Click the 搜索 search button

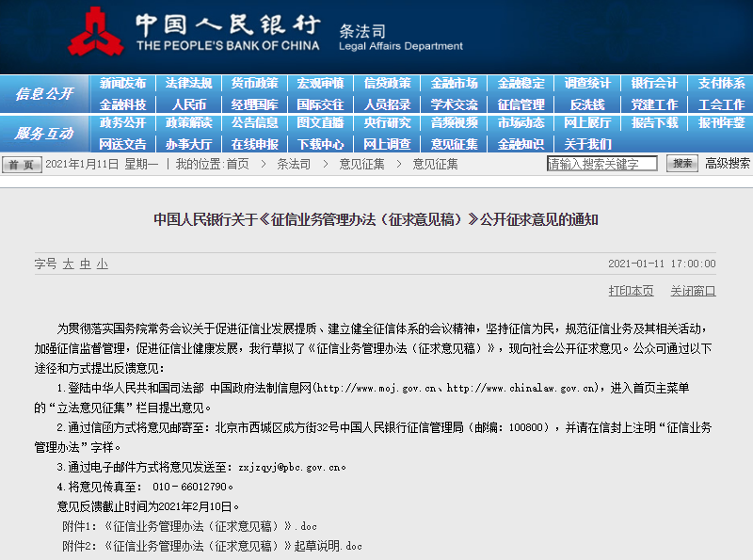[681, 164]
